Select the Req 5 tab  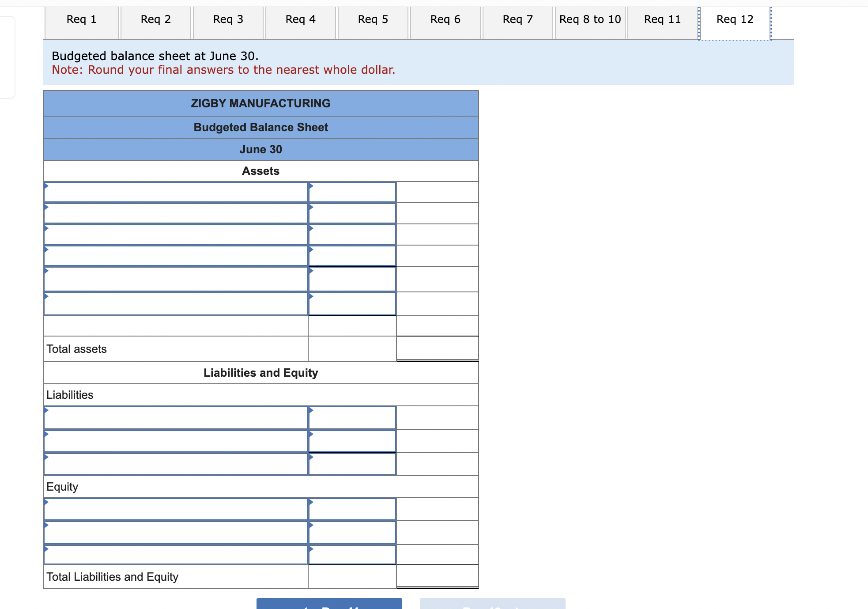point(373,19)
